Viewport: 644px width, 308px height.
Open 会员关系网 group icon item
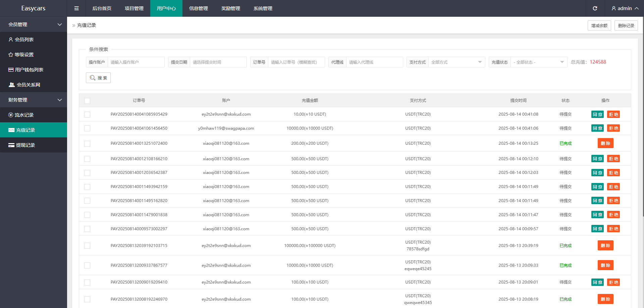click(x=12, y=85)
